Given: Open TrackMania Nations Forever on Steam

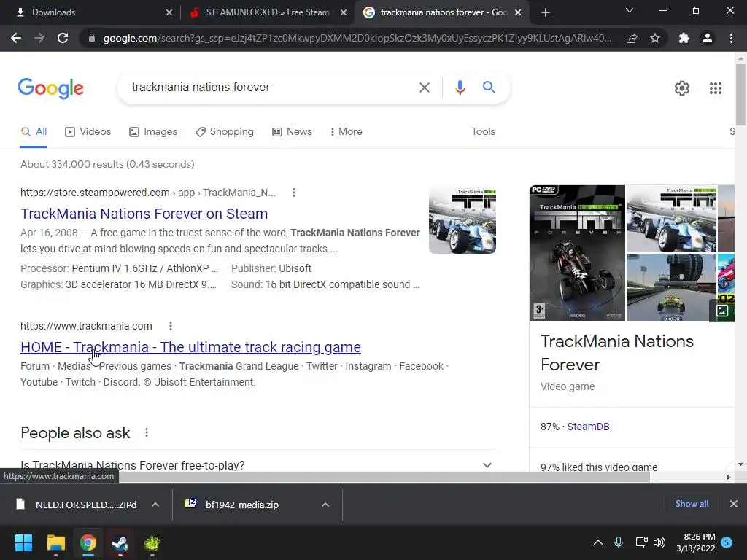Looking at the screenshot, I should click(144, 214).
